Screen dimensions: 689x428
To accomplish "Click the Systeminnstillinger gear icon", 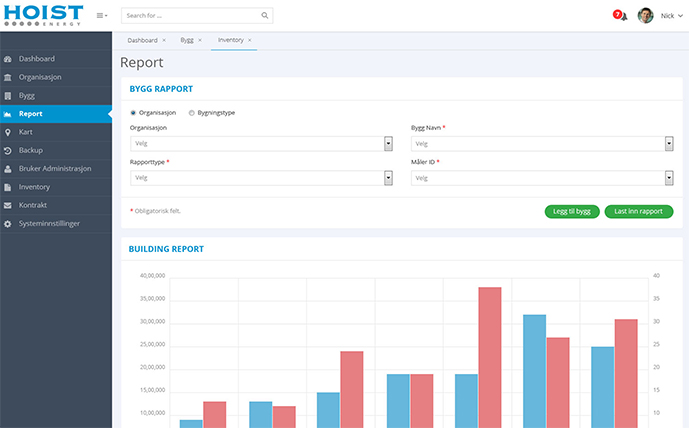I will coord(7,224).
